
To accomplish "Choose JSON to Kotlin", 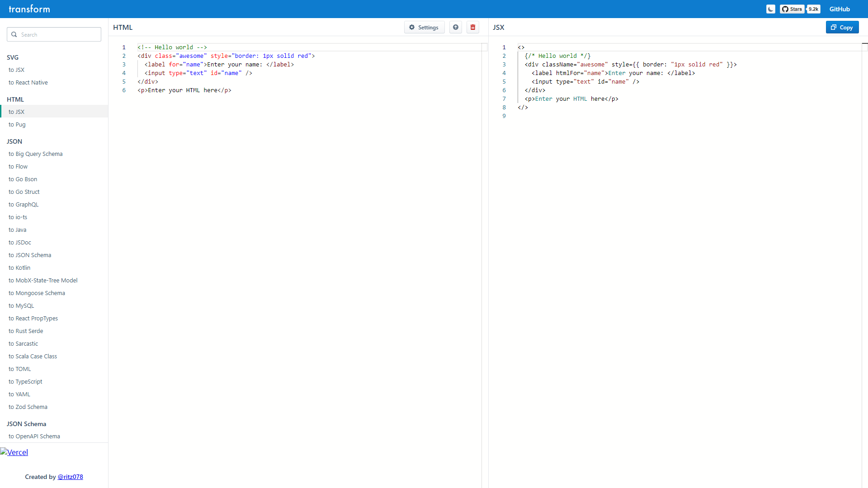I will click(54, 267).
